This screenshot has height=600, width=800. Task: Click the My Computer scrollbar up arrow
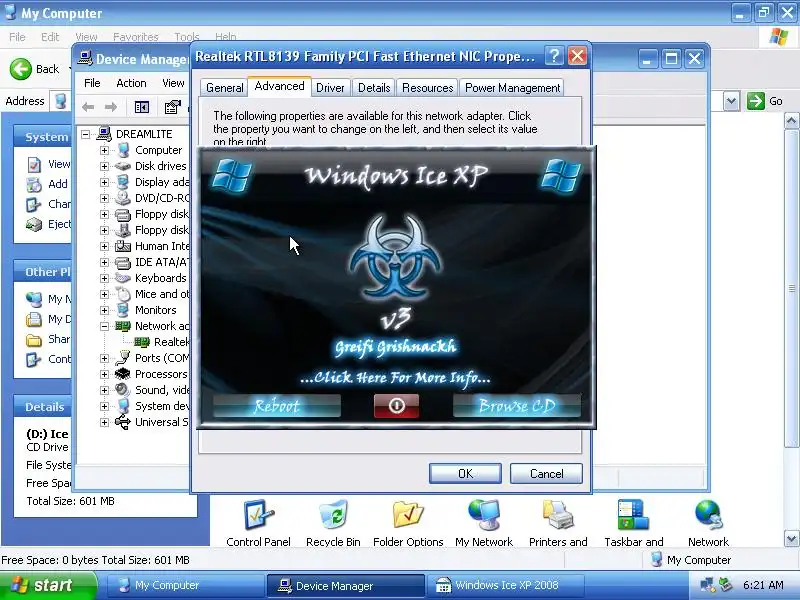point(791,121)
